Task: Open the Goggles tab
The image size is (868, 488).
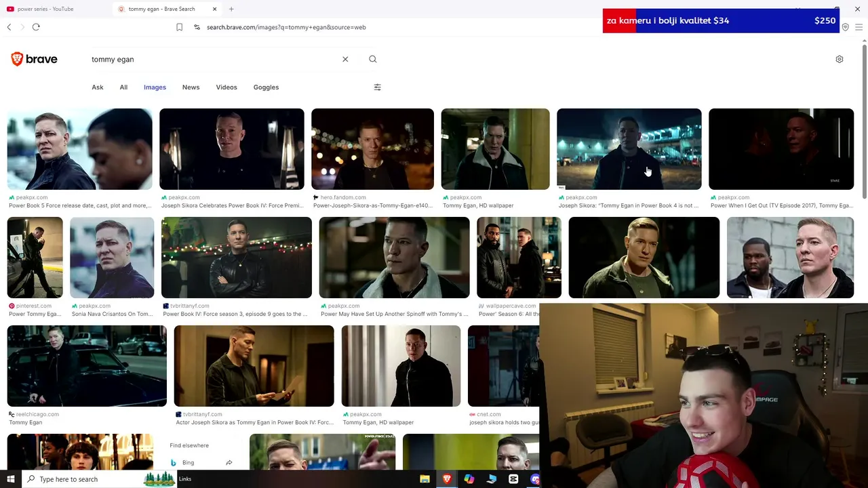Action: pos(266,87)
